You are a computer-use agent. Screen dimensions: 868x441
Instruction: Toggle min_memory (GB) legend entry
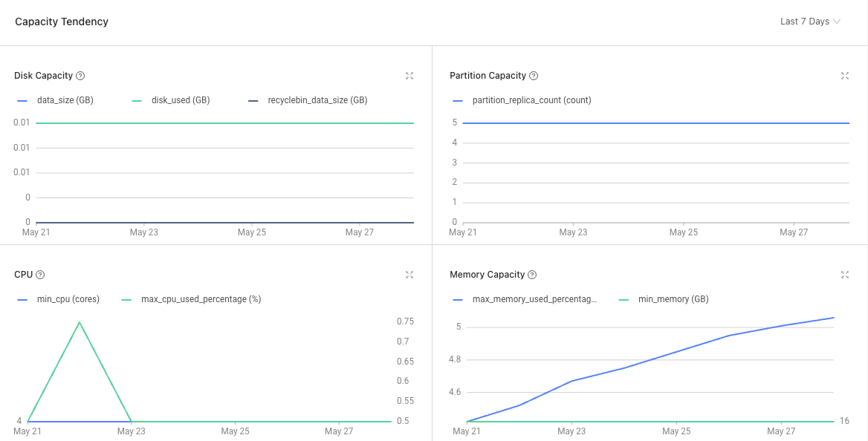[x=663, y=299]
